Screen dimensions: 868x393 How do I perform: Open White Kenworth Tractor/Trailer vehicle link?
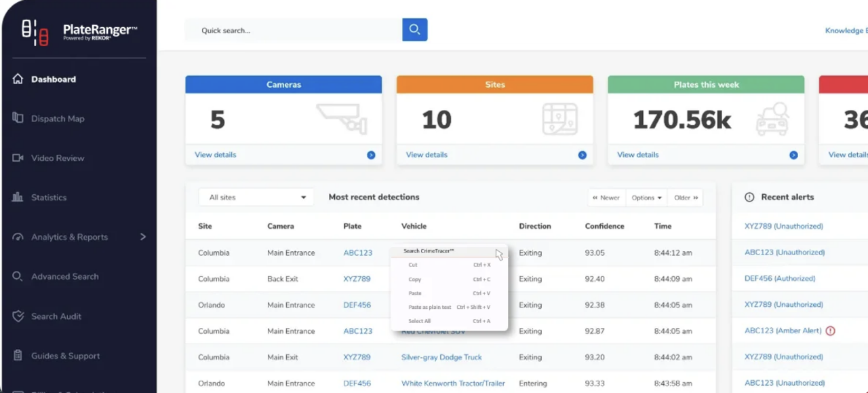tap(453, 383)
